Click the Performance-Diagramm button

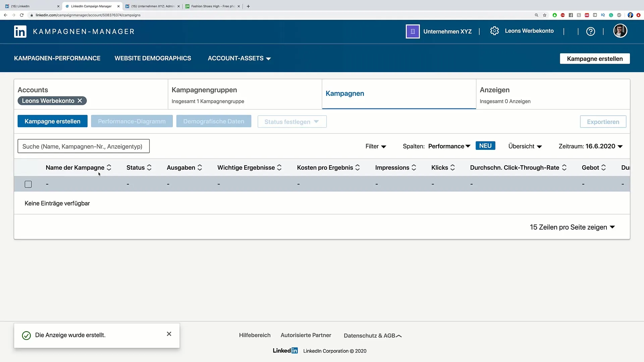[132, 121]
